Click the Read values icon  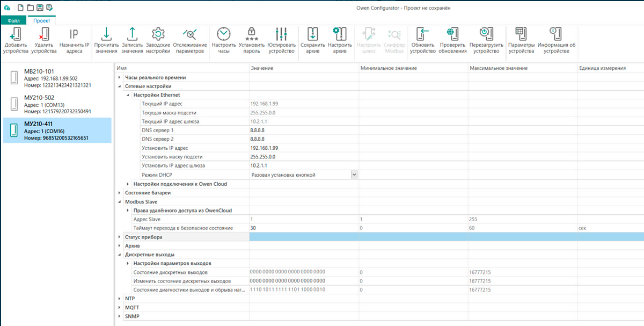coord(106,34)
